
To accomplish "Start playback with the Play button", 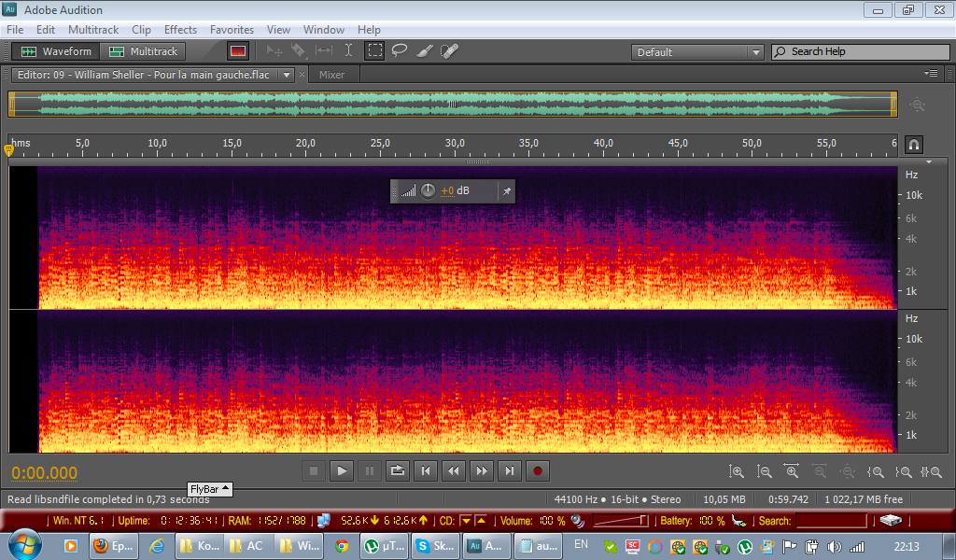I will [342, 471].
